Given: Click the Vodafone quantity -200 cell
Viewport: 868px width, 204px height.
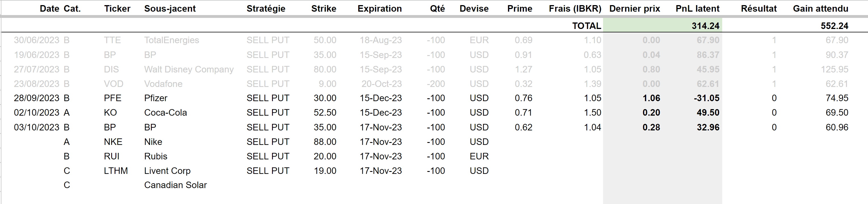Looking at the screenshot, I should pyautogui.click(x=435, y=84).
